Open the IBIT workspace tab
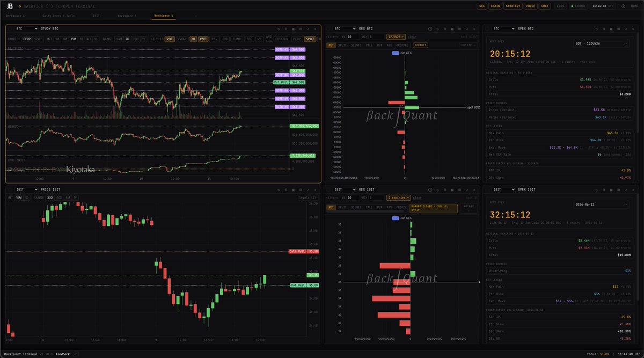 click(x=96, y=16)
